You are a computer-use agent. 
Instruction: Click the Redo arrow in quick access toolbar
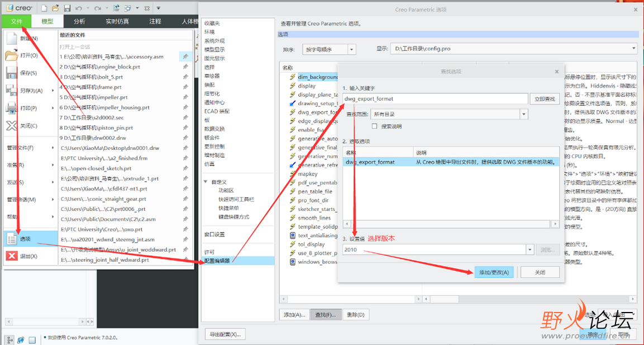pos(97,8)
